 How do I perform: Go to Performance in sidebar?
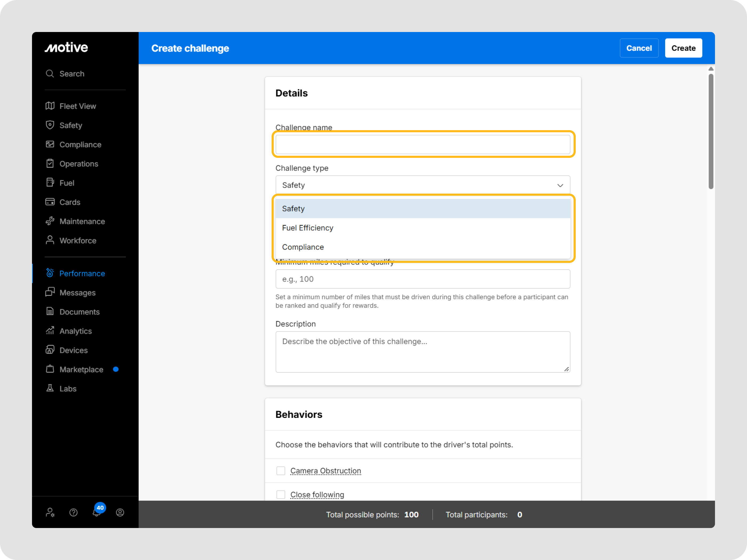click(x=82, y=273)
